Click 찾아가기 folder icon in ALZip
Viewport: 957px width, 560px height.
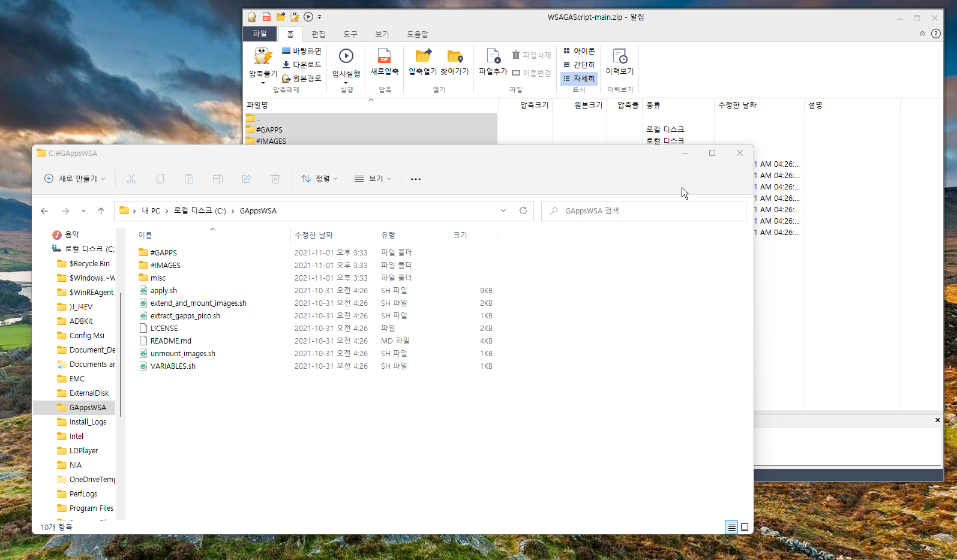[x=455, y=56]
